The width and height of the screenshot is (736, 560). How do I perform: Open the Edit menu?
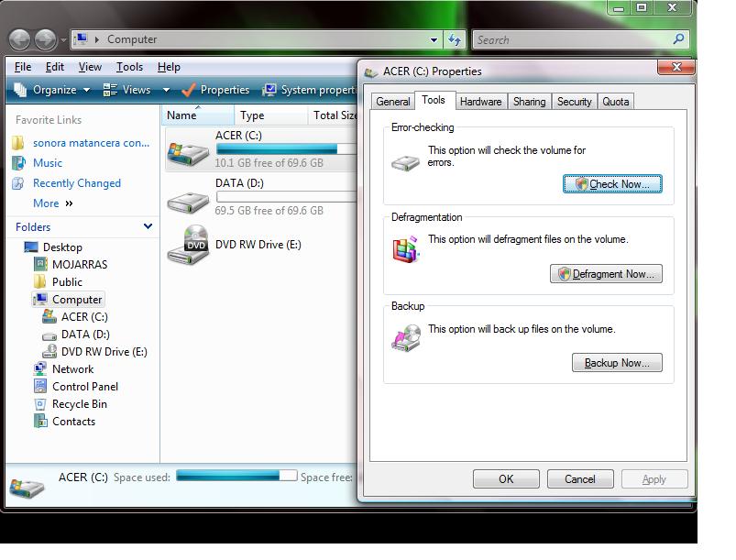[x=54, y=67]
